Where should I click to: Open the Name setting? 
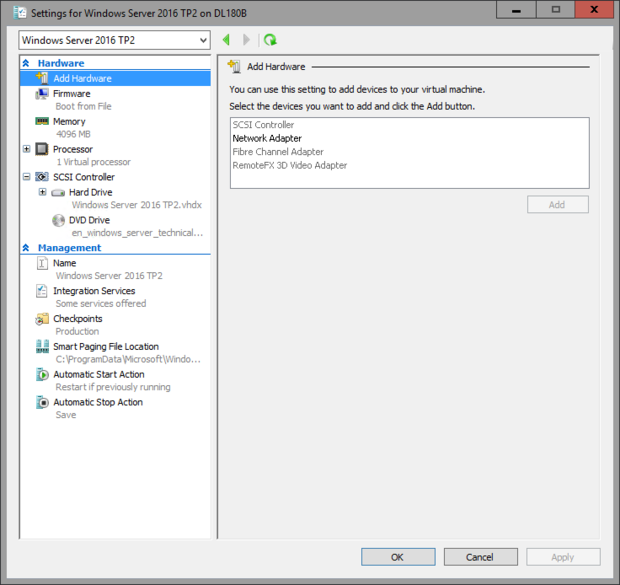click(x=64, y=263)
